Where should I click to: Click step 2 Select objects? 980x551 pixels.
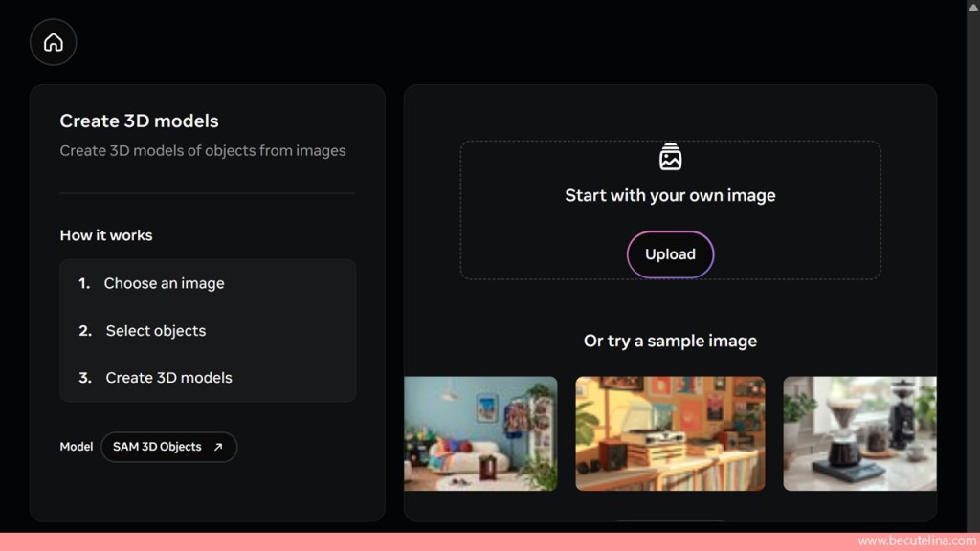click(x=155, y=331)
